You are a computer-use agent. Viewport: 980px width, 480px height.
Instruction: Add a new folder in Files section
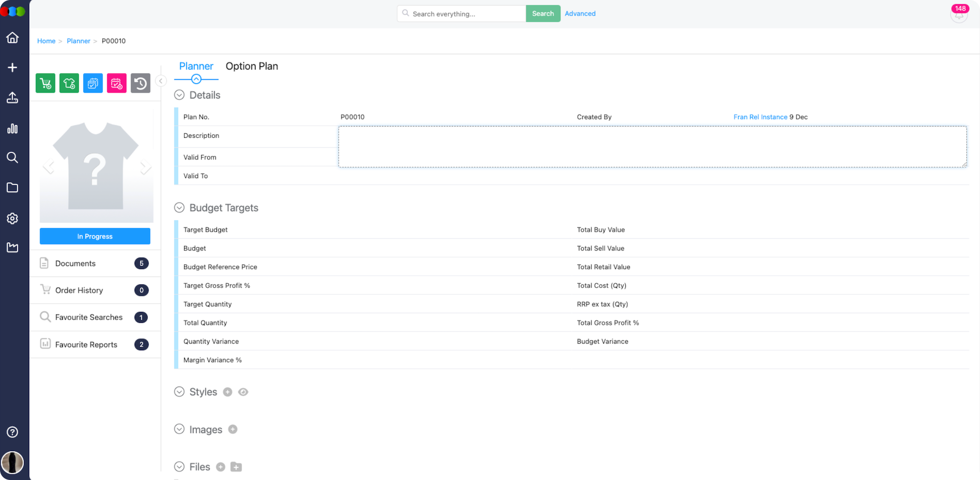(236, 467)
